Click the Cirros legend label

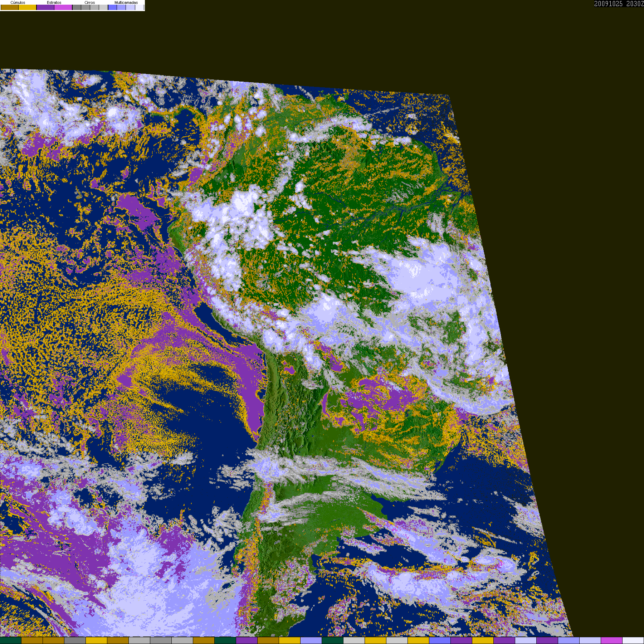click(x=89, y=3)
